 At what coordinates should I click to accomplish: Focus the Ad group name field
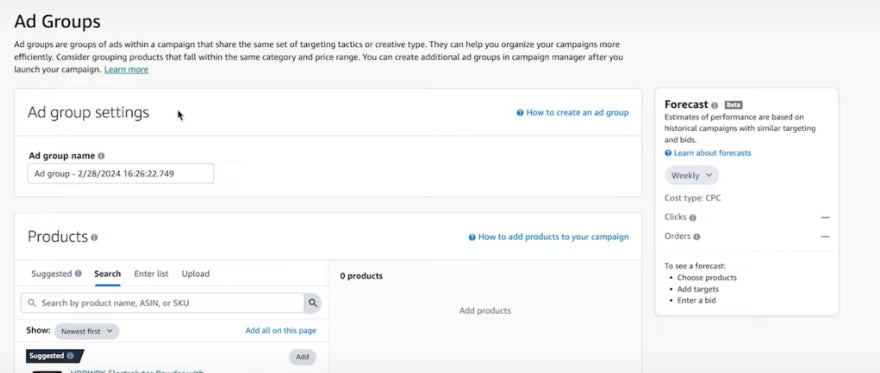click(x=121, y=173)
